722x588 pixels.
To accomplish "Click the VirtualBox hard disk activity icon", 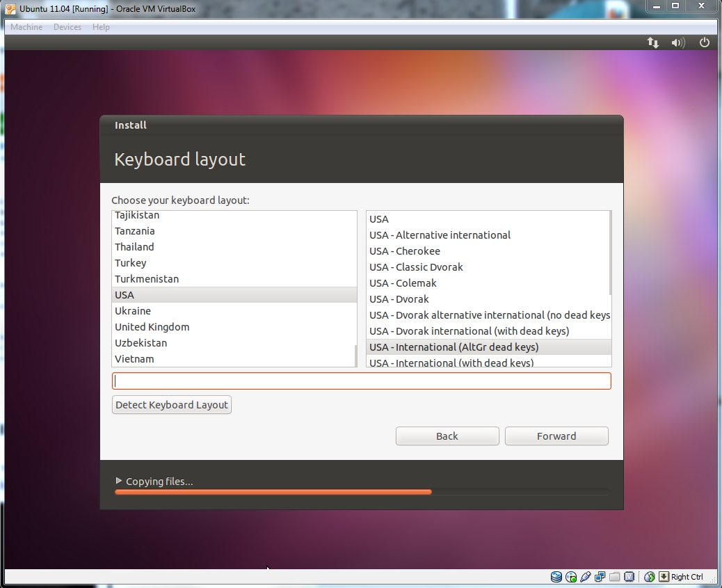I will tap(556, 577).
